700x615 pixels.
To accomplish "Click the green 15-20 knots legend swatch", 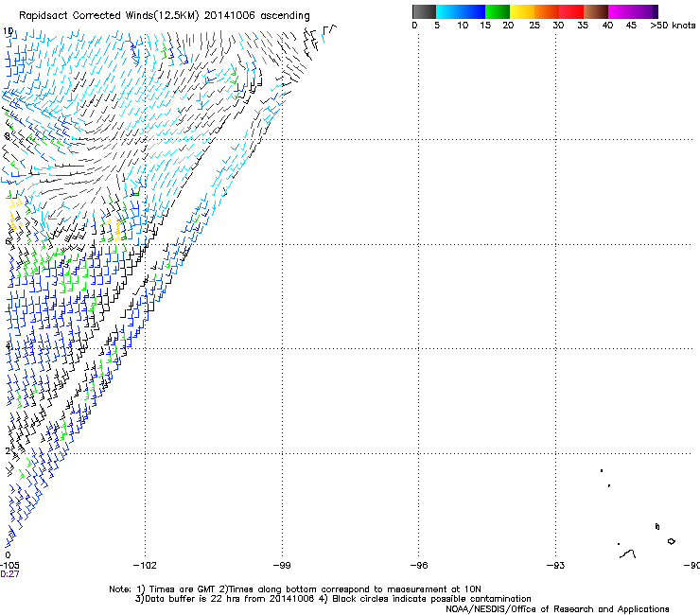I will (498, 11).
